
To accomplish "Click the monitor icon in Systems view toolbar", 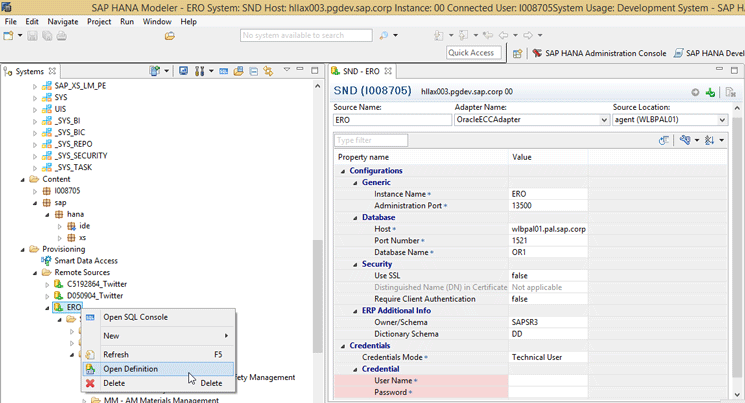I will pos(183,71).
